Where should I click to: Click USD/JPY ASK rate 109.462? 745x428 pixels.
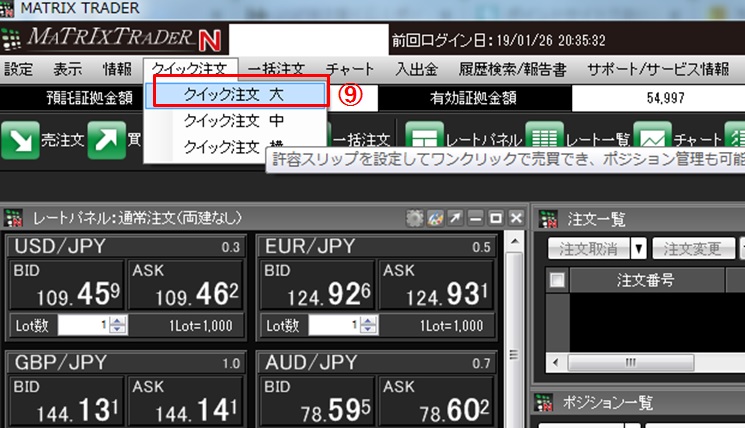(186, 285)
